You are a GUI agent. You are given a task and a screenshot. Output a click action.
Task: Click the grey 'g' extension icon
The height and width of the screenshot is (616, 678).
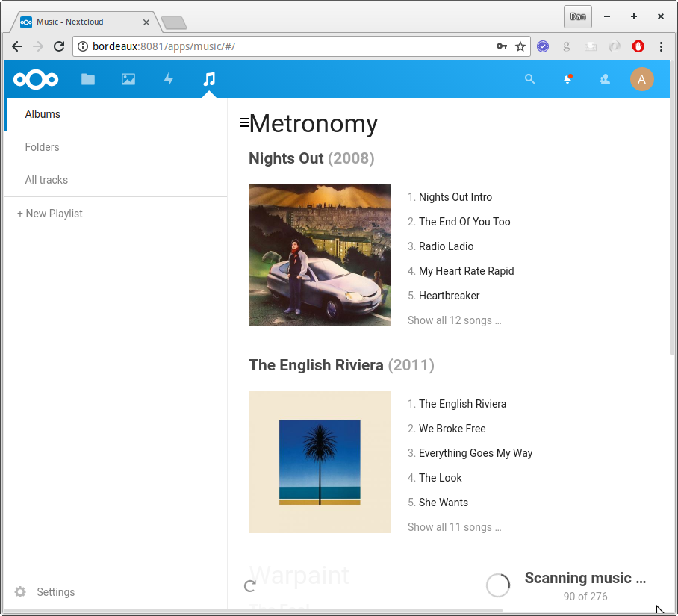pyautogui.click(x=567, y=46)
